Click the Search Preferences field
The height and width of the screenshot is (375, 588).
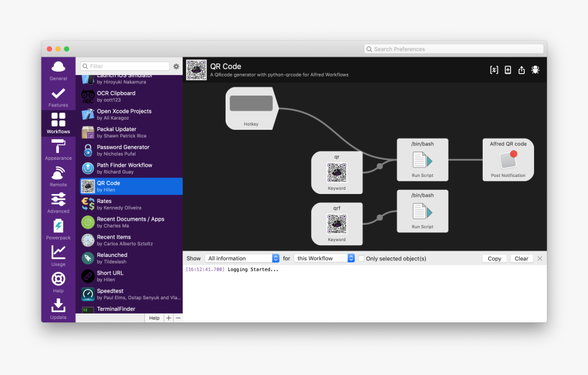point(454,49)
